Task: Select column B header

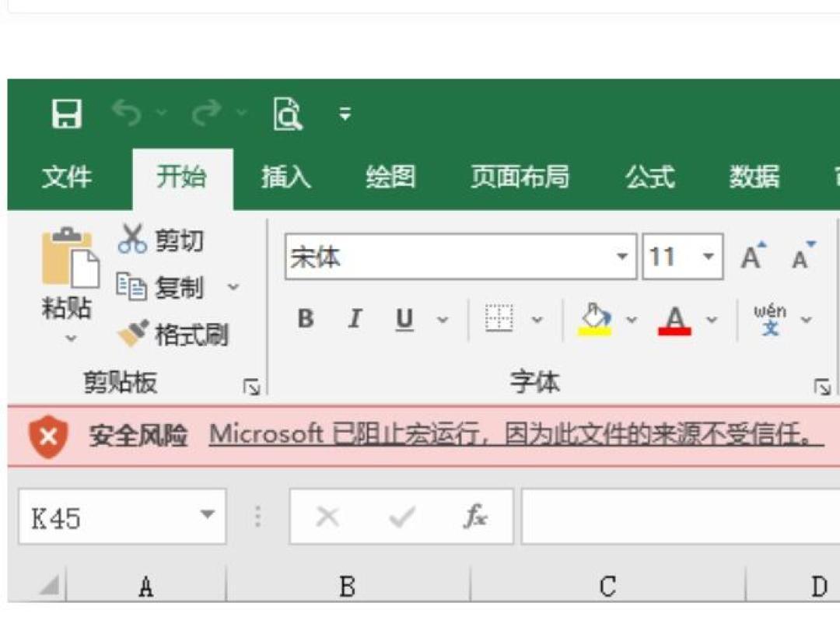Action: coord(348,585)
